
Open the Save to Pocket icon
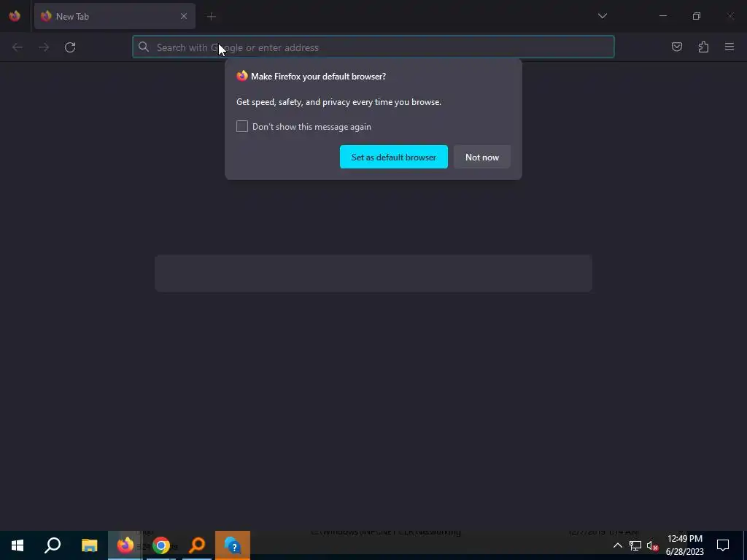676,47
